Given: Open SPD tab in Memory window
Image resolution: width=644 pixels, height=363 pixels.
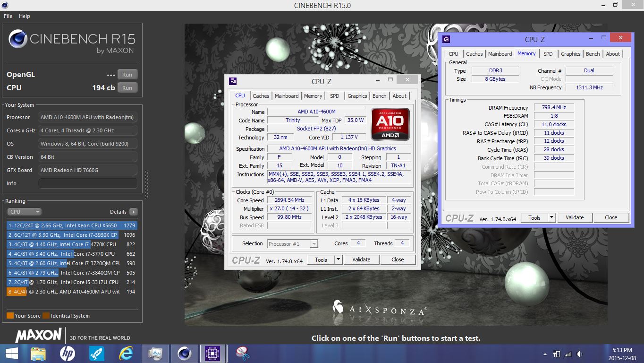Looking at the screenshot, I should 548,54.
